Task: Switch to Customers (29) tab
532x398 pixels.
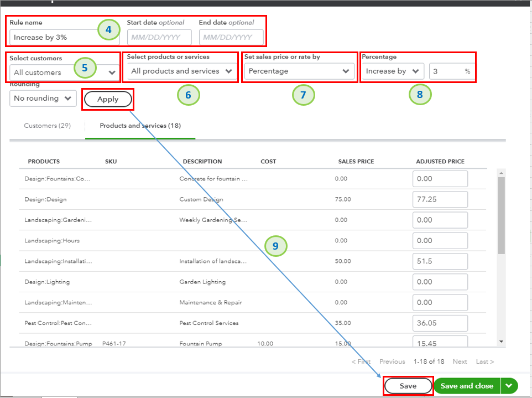Action: coord(47,126)
